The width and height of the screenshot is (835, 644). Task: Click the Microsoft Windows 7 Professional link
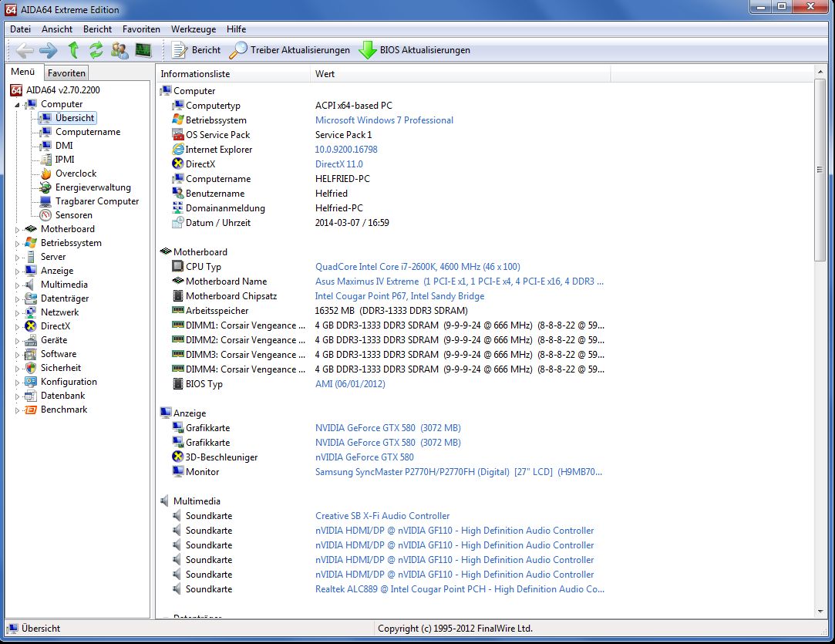384,120
